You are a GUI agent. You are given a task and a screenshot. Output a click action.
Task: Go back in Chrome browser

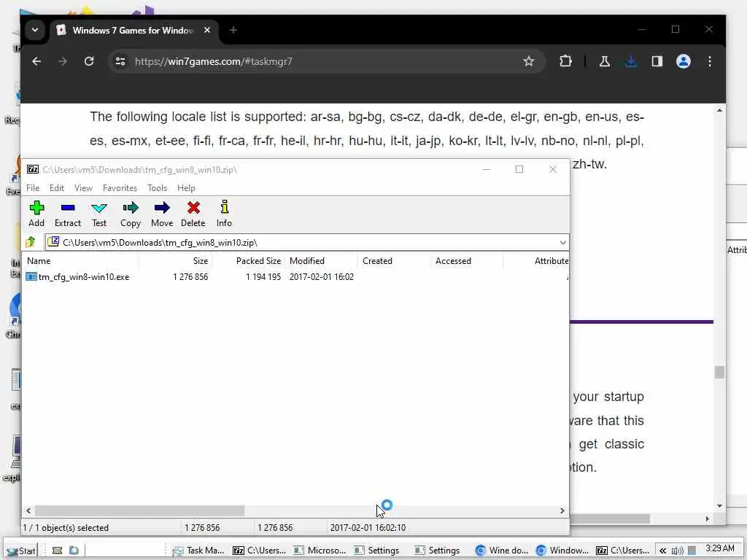(x=36, y=61)
